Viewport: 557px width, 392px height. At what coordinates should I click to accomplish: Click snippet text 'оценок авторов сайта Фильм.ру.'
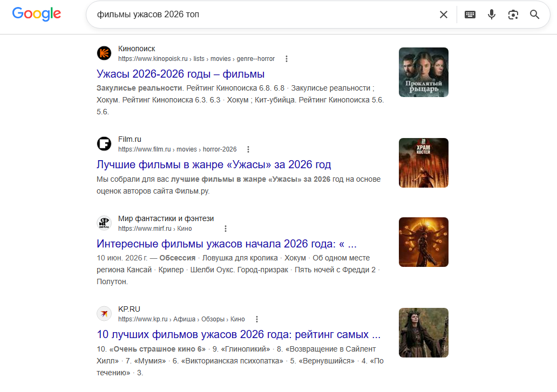153,191
